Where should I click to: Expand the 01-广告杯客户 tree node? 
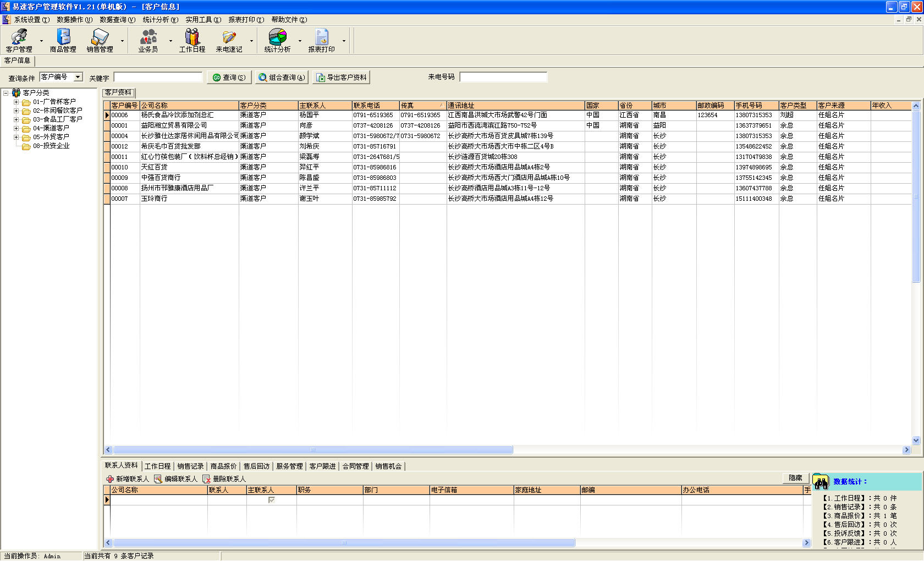pyautogui.click(x=16, y=102)
